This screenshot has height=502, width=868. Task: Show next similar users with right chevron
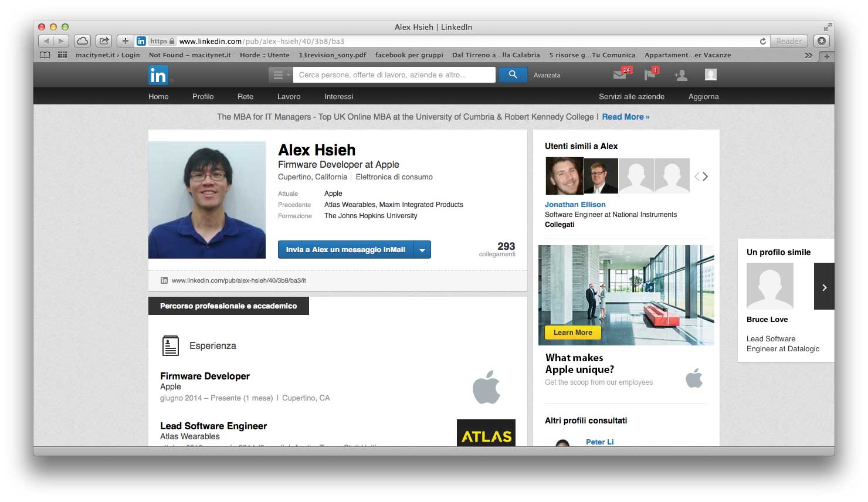coord(706,177)
